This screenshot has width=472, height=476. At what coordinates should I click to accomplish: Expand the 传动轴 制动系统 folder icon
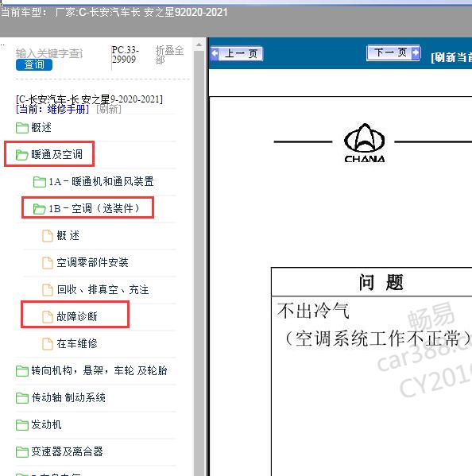point(22,398)
